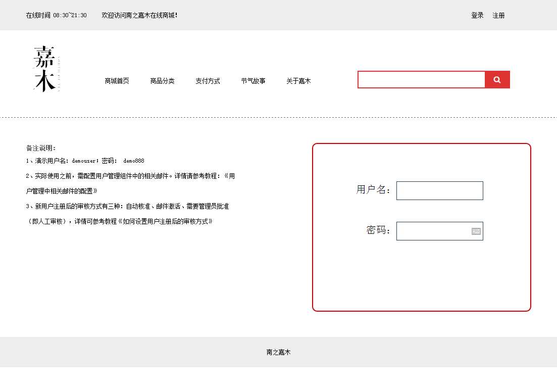
Task: Open the 商品分类 navigation item
Action: click(162, 81)
